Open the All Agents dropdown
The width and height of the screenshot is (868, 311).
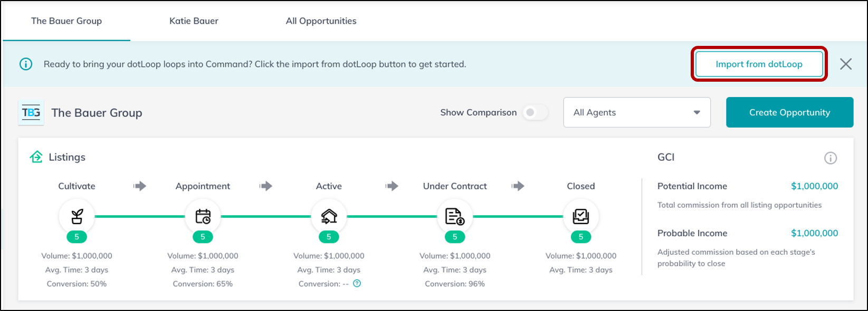click(x=637, y=112)
